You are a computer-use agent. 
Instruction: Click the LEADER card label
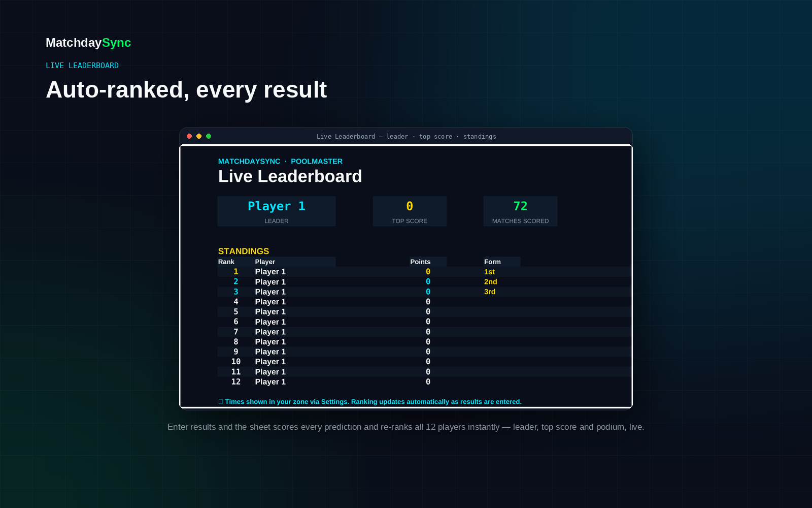coord(277,221)
